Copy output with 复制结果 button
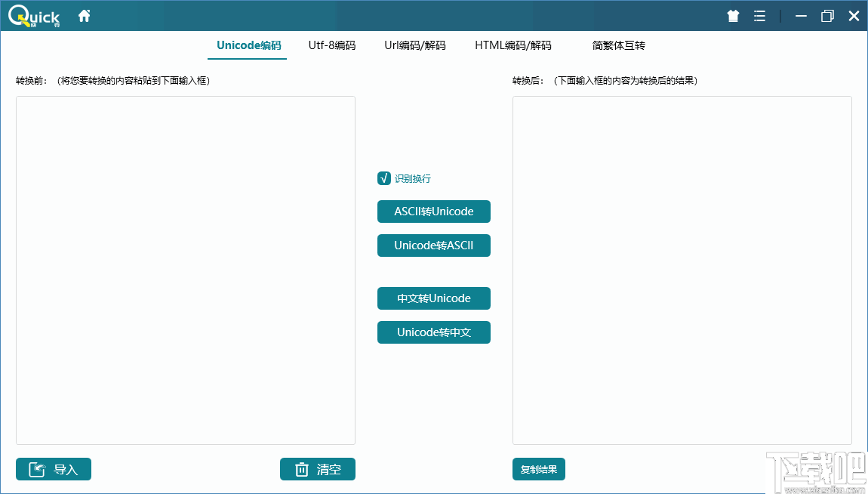 pos(539,469)
